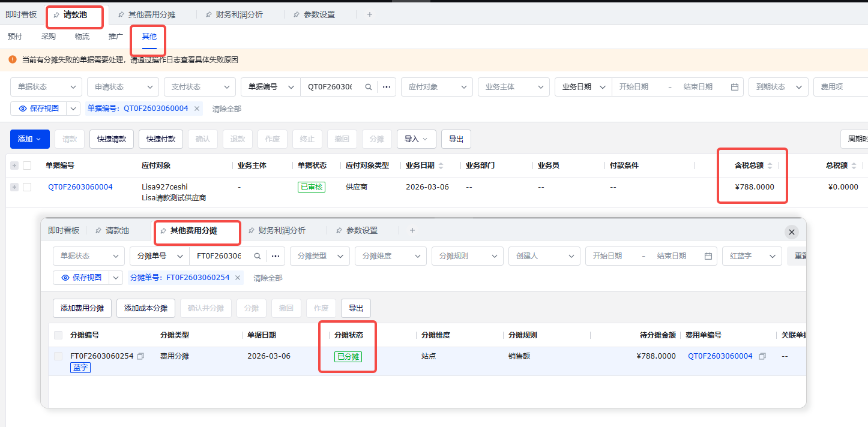
Task: Click the 快捷请款 button
Action: (x=112, y=139)
